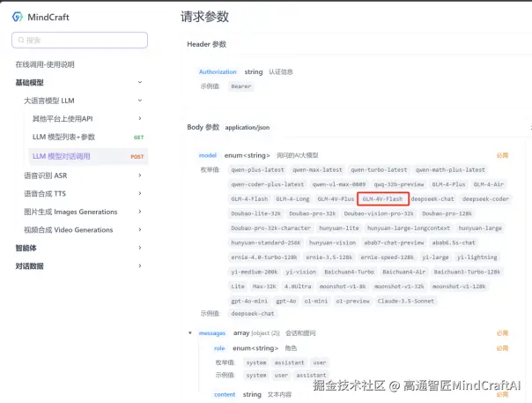Click Doubao-vision-pro-32k enum value
This screenshot has width=532, height=403.
(x=379, y=213)
